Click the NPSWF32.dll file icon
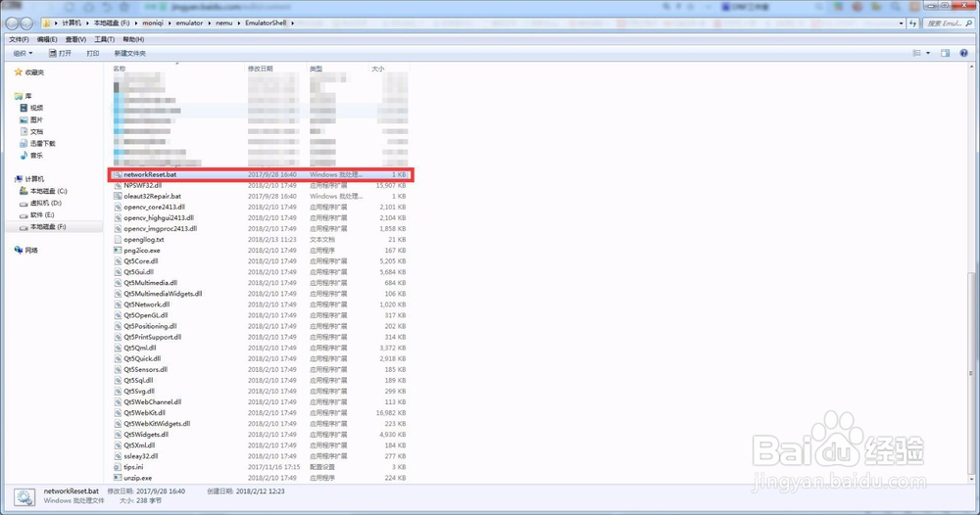The width and height of the screenshot is (980, 515). [118, 185]
